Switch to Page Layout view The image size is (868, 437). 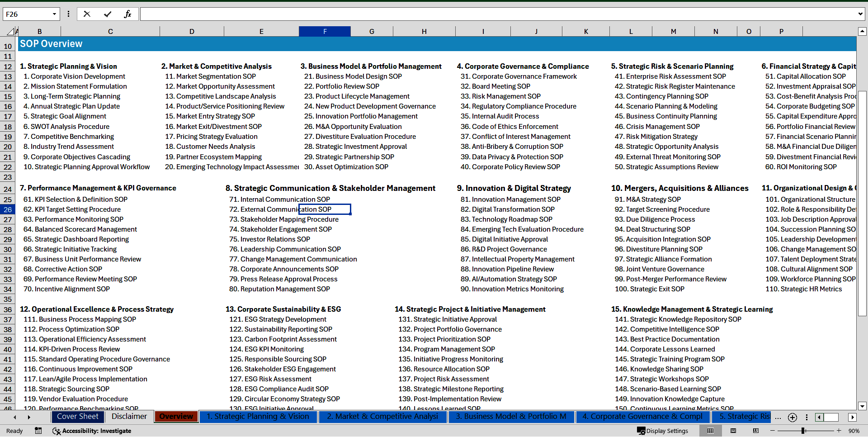733,431
